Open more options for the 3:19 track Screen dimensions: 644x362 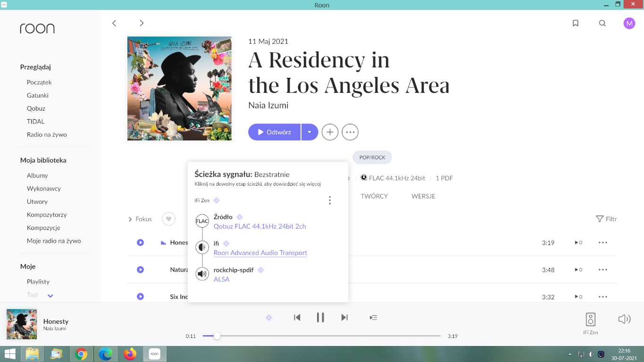[x=603, y=243]
